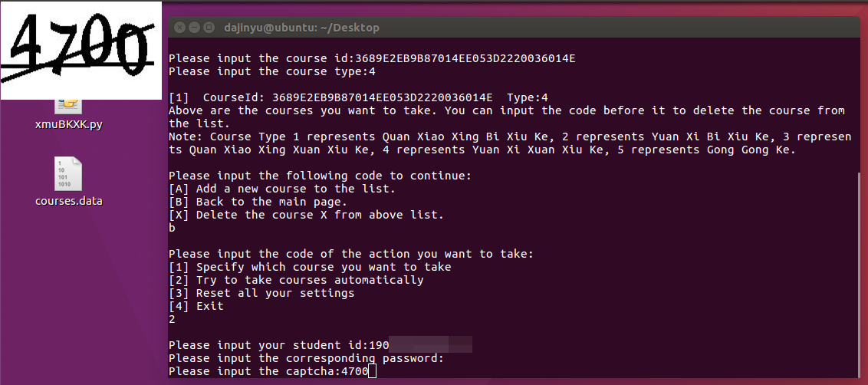The height and width of the screenshot is (385, 868).
Task: Click the terminal title bar text
Action: point(301,28)
